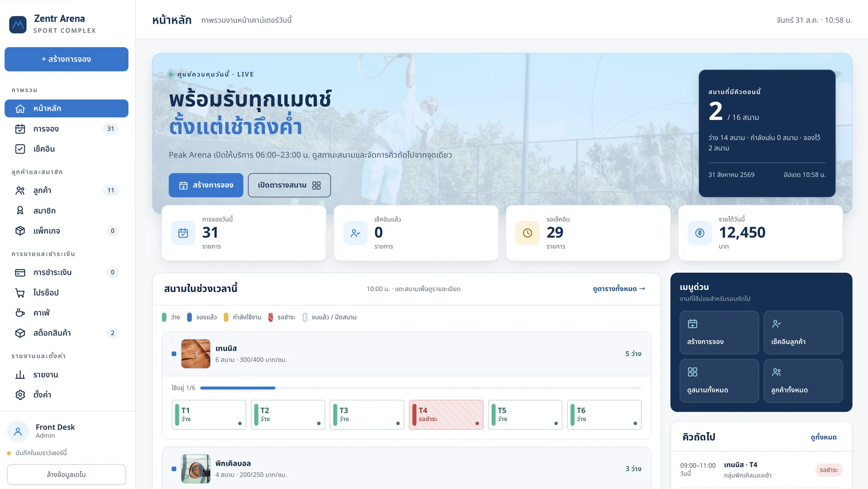Click the ใช้อยู่ 1/6 usage progress bar

point(420,388)
